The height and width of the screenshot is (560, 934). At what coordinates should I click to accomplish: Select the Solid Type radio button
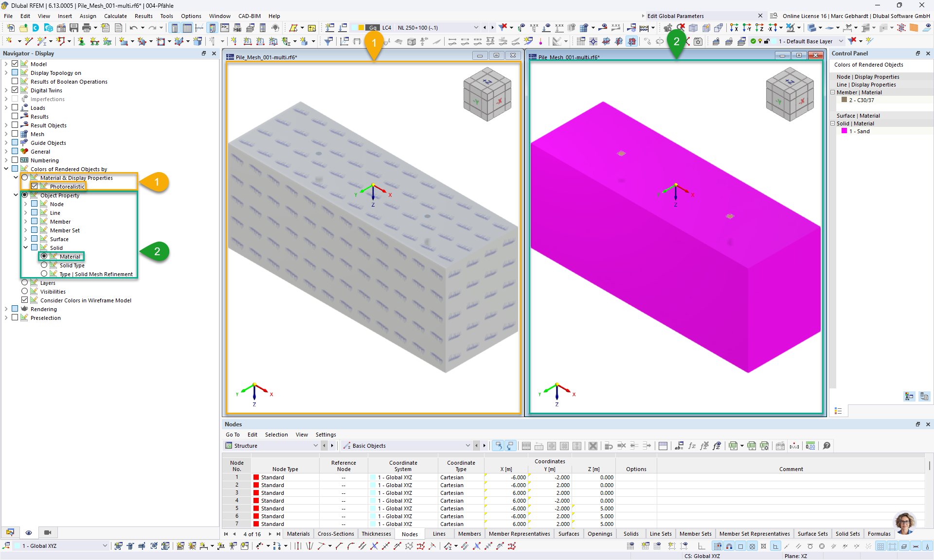coord(44,265)
